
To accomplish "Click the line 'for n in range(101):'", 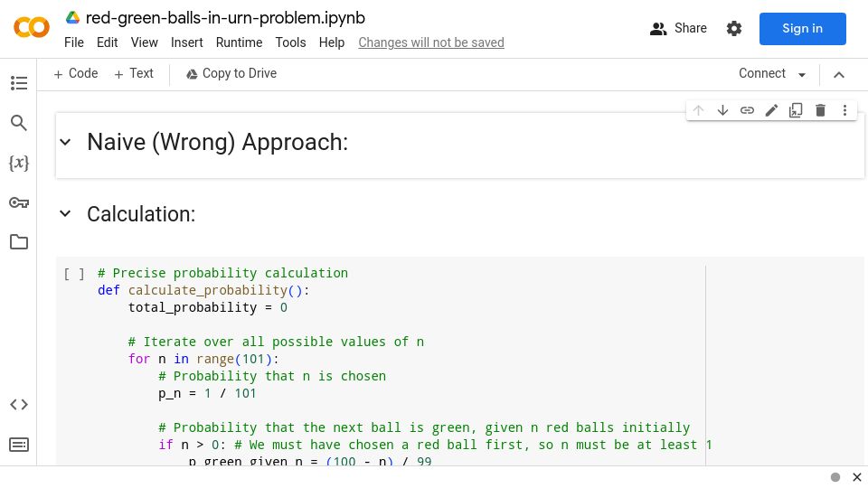I will pos(203,359).
